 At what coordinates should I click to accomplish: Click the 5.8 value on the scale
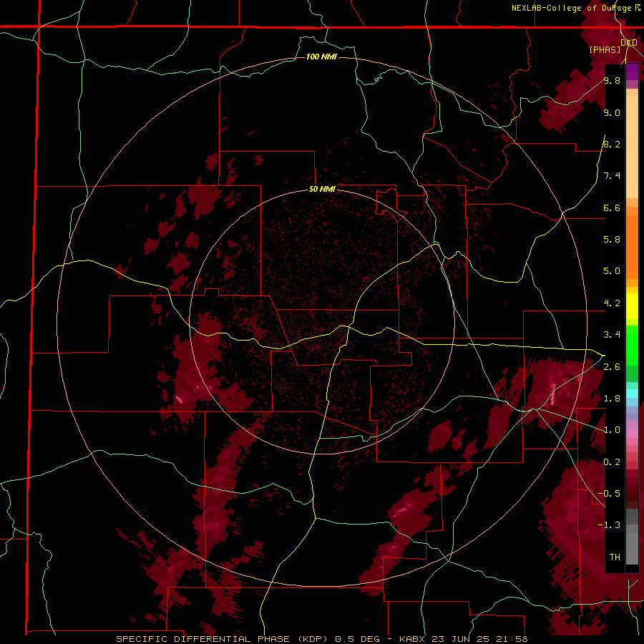pos(612,239)
